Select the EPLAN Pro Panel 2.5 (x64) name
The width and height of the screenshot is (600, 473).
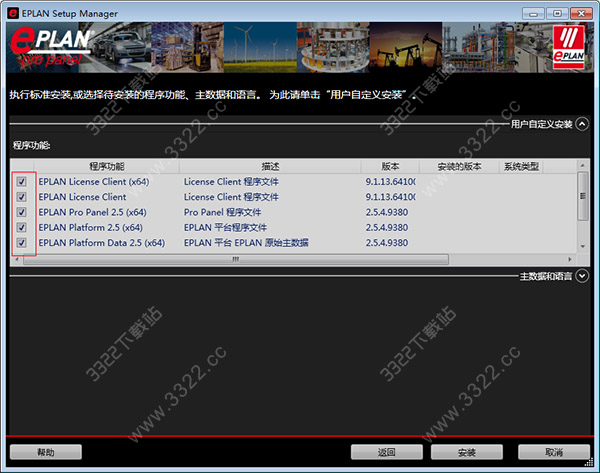(x=93, y=212)
